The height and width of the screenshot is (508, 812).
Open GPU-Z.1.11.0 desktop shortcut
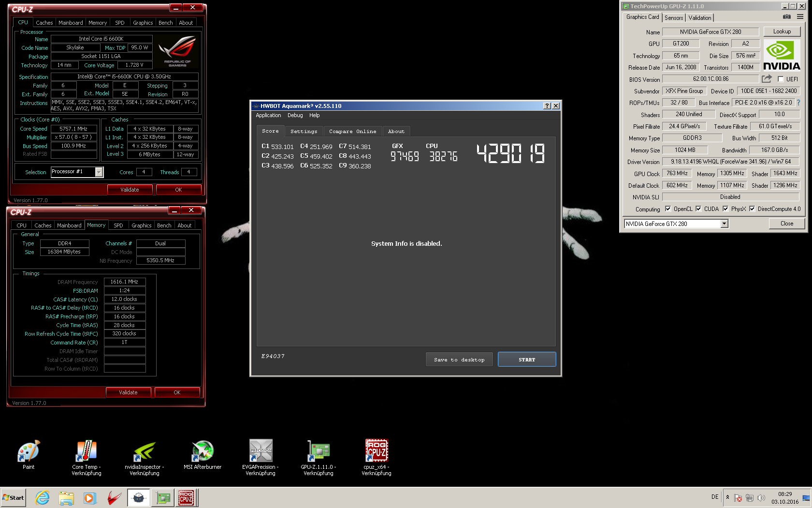pos(319,458)
